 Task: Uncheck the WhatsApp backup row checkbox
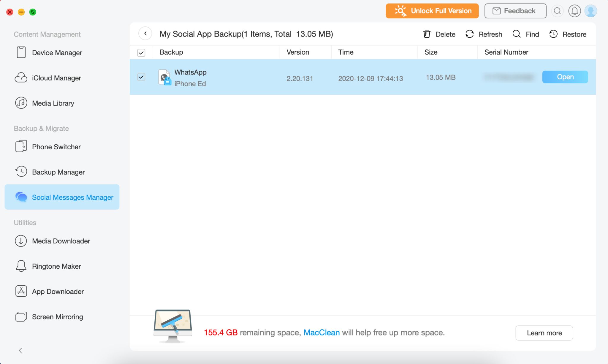click(141, 77)
